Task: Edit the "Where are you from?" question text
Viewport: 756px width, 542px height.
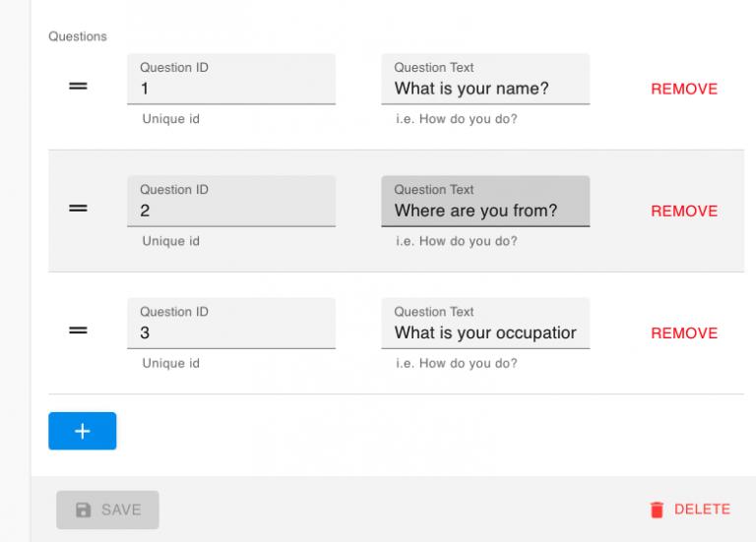Action: click(485, 201)
